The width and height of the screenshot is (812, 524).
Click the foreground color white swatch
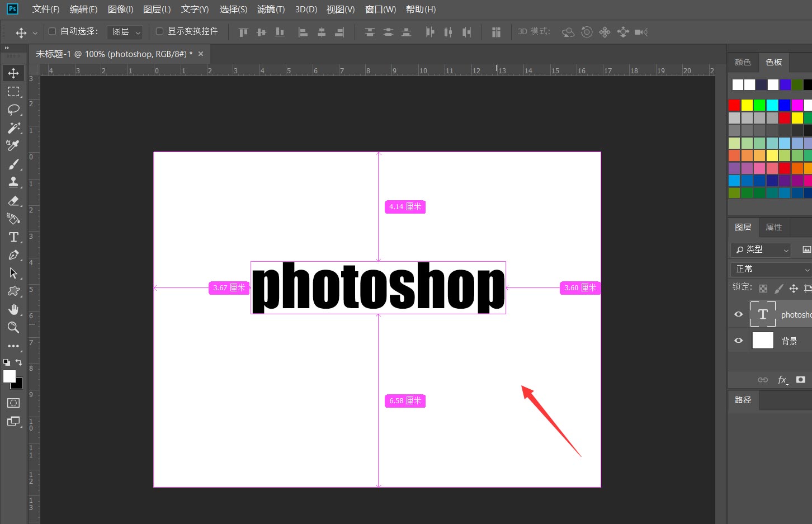coord(9,376)
